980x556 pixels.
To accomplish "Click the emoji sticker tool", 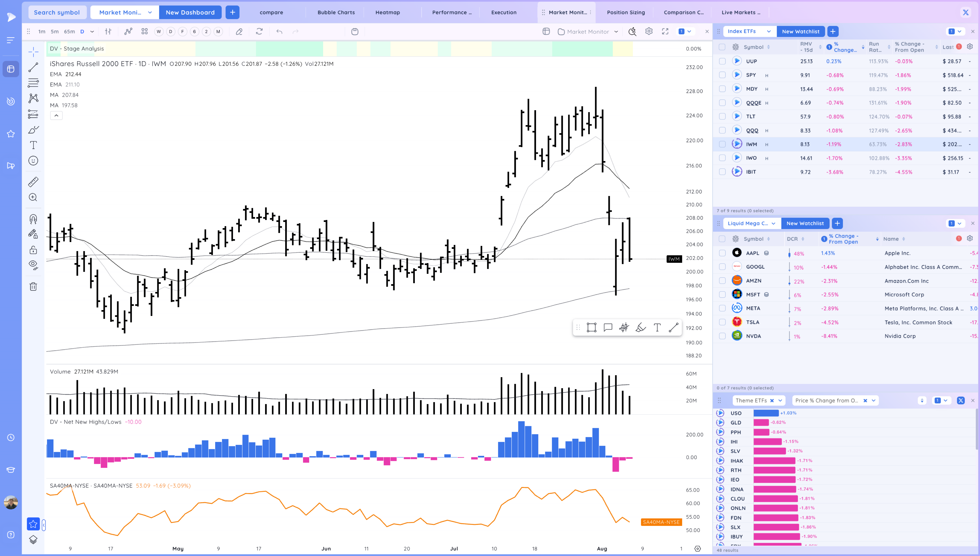I will click(x=33, y=161).
